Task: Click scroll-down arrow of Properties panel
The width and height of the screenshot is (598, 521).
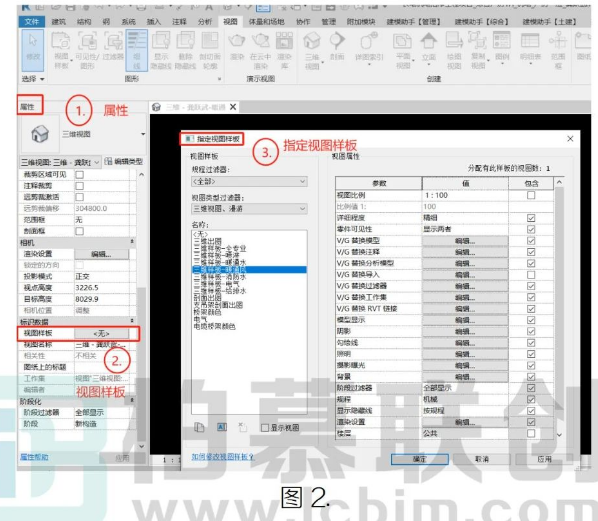Action: click(141, 446)
